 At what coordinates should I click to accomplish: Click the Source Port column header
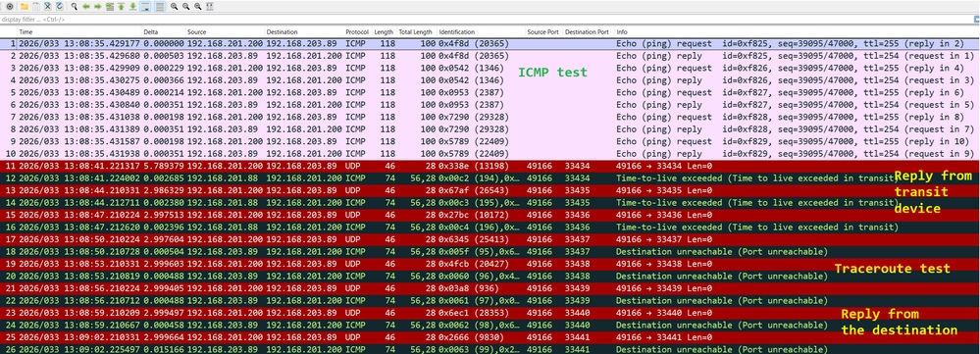click(543, 31)
